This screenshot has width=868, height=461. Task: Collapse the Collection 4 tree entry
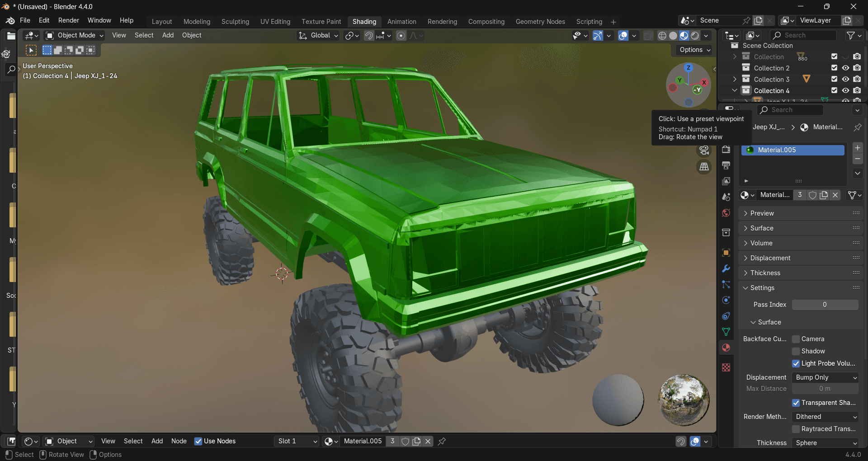(x=734, y=90)
